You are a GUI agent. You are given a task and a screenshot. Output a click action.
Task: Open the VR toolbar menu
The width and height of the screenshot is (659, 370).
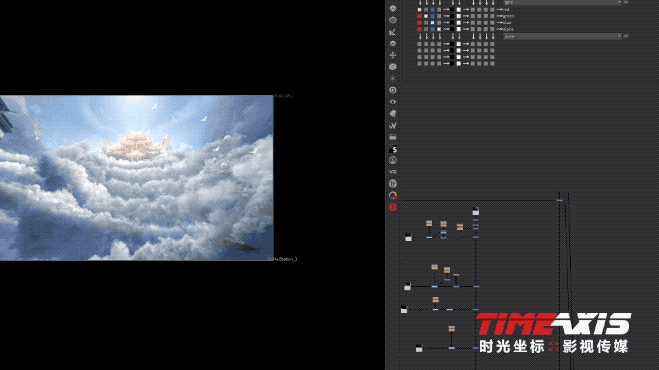[393, 172]
